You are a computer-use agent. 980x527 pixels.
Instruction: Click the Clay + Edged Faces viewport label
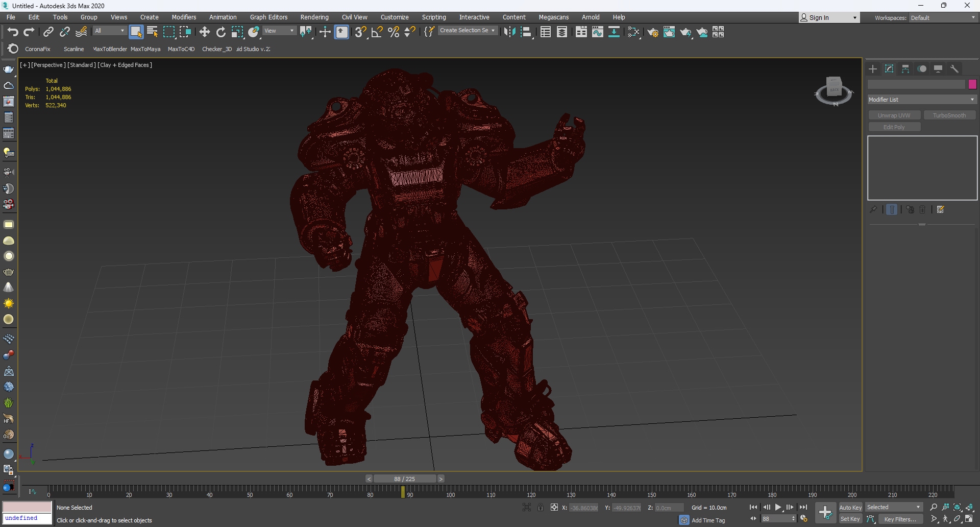pyautogui.click(x=125, y=65)
